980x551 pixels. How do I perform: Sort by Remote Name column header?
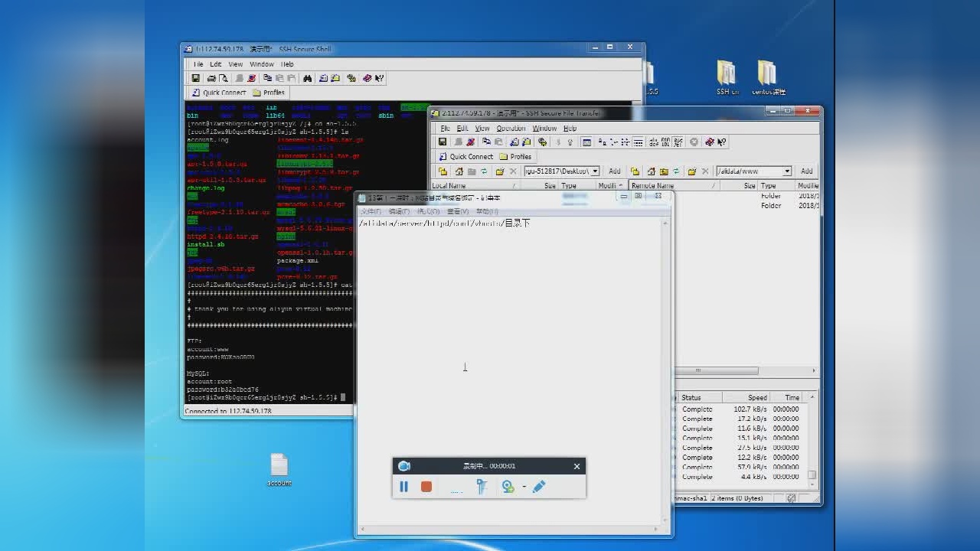click(675, 186)
